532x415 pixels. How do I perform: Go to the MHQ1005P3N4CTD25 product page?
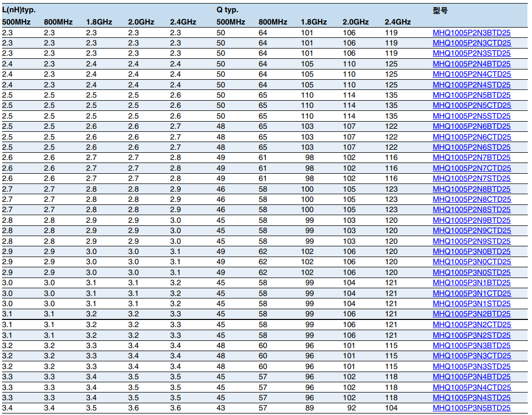point(472,388)
